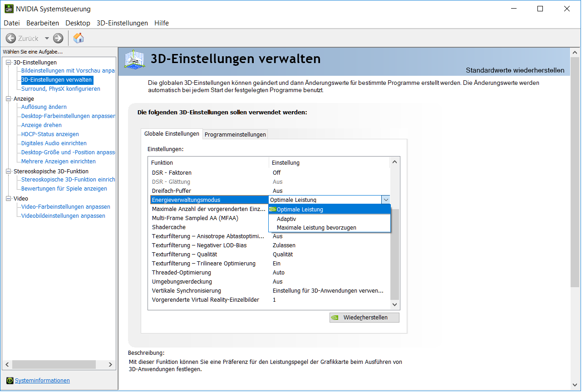Image resolution: width=586 pixels, height=392 pixels.
Task: Select the Threaded-Optimierung row
Action: click(270, 272)
